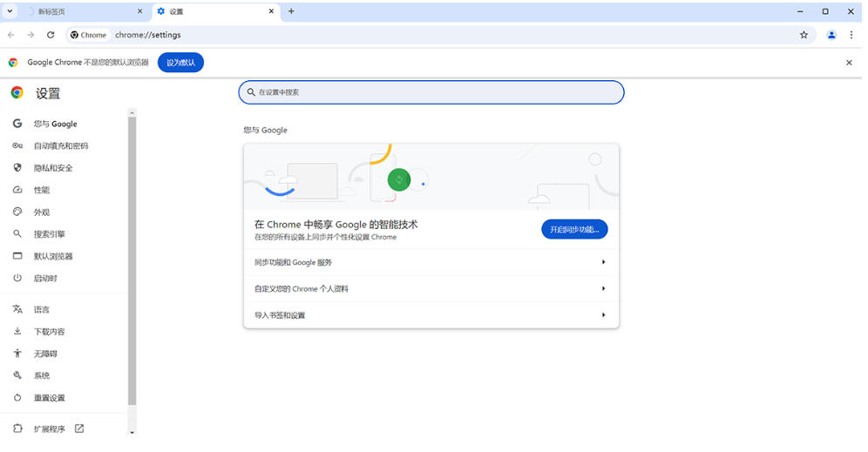The image size is (868, 452).
Task: Open 系统 settings
Action: pyautogui.click(x=42, y=376)
